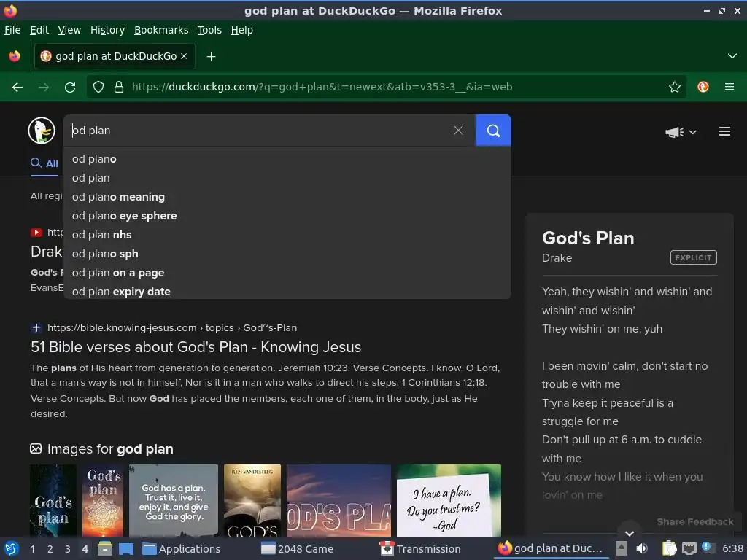Open '51 Bible verses about God's Plan' result
This screenshot has width=747, height=560.
coord(196,347)
